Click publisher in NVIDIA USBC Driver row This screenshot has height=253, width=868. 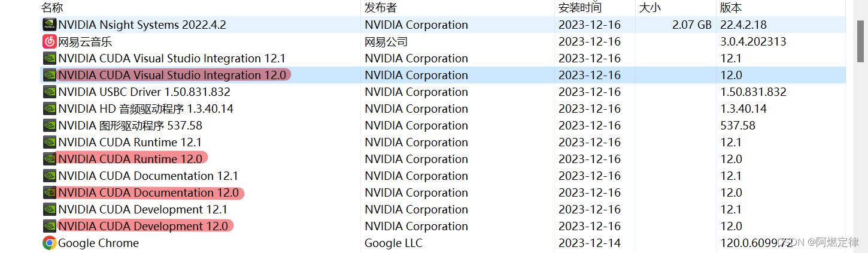coord(416,92)
